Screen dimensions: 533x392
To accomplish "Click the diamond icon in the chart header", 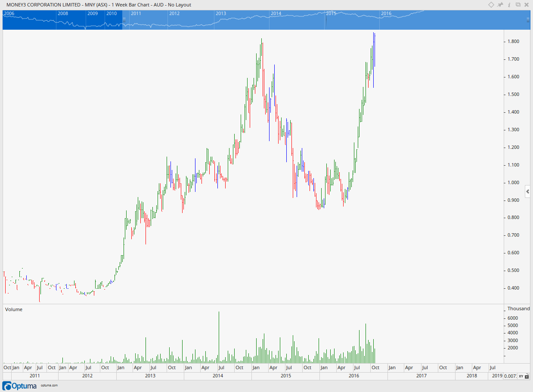I will (491, 5).
